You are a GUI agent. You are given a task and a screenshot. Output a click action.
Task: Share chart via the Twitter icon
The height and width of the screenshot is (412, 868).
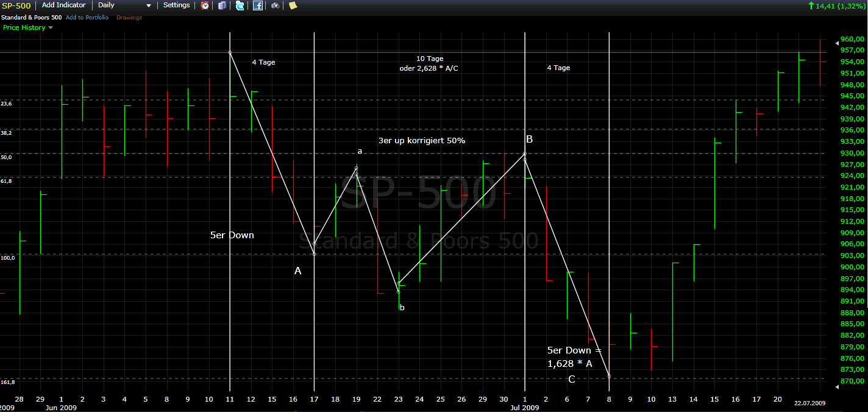click(240, 5)
